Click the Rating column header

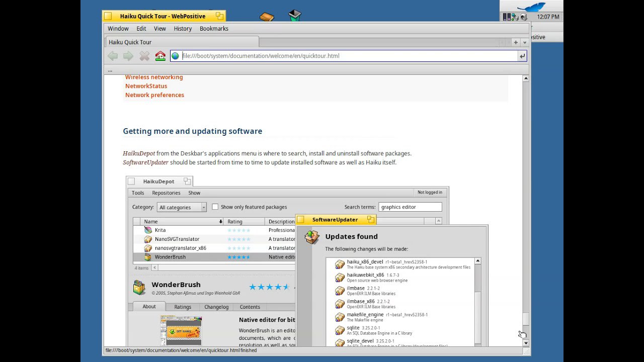pos(244,222)
